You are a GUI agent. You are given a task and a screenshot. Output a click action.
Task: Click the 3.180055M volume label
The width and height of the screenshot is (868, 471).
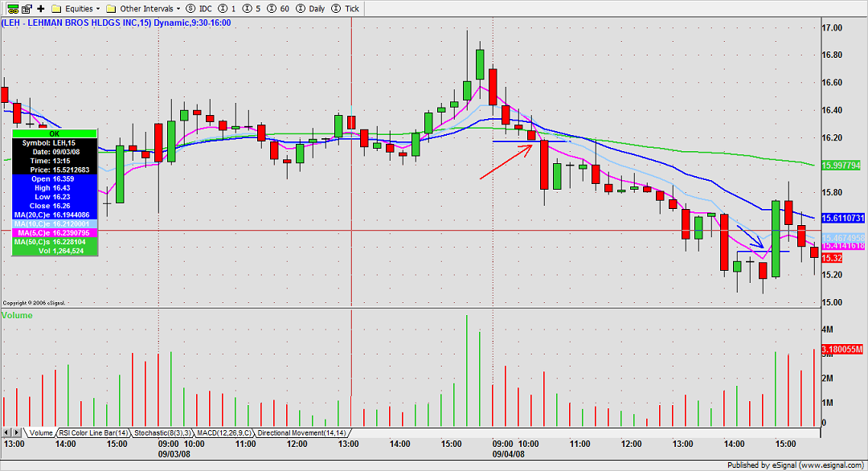click(x=842, y=350)
